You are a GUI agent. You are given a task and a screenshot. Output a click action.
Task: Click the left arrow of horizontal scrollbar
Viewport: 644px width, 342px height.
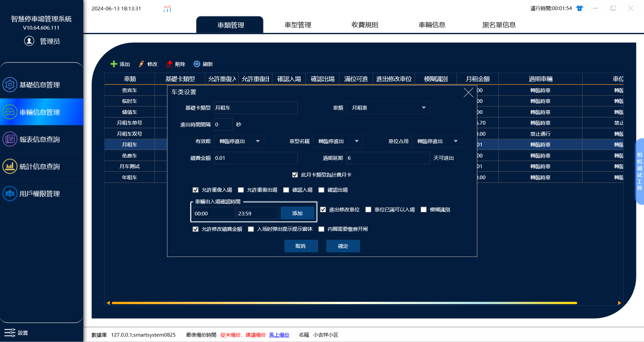point(108,303)
